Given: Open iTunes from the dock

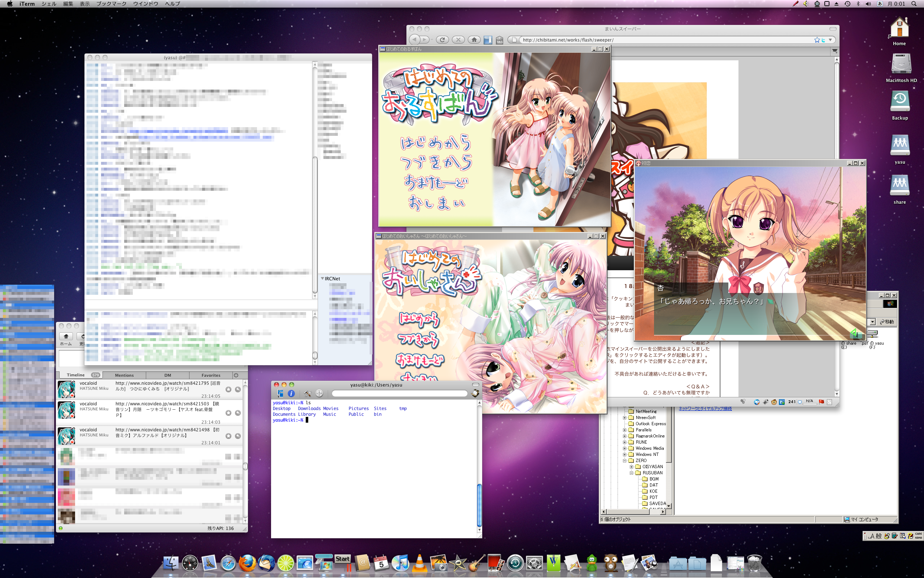Looking at the screenshot, I should click(400, 563).
